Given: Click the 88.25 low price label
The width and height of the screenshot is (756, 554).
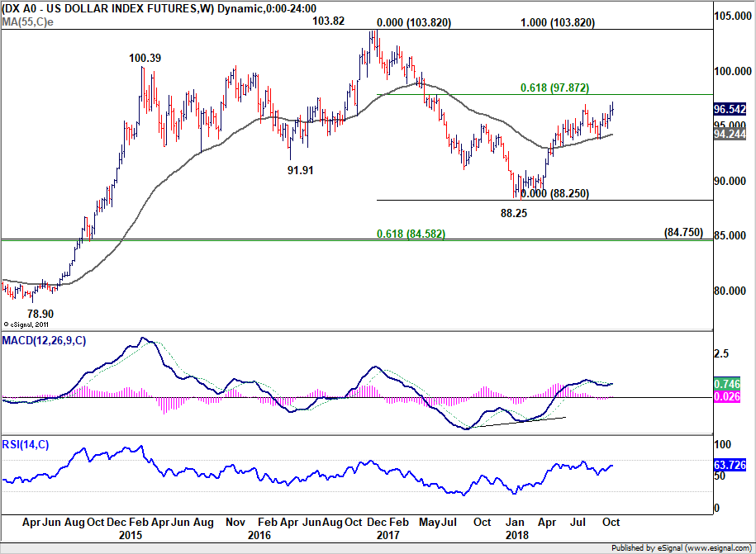Looking at the screenshot, I should [x=513, y=213].
